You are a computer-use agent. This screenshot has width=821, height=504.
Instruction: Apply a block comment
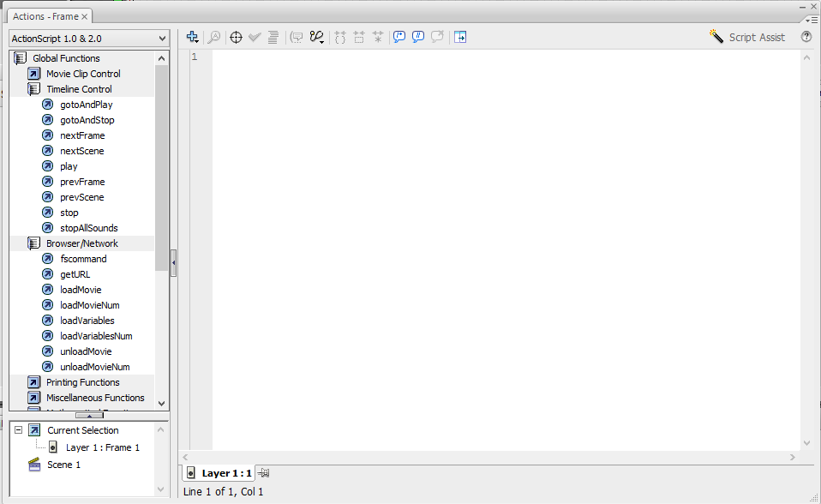click(399, 37)
